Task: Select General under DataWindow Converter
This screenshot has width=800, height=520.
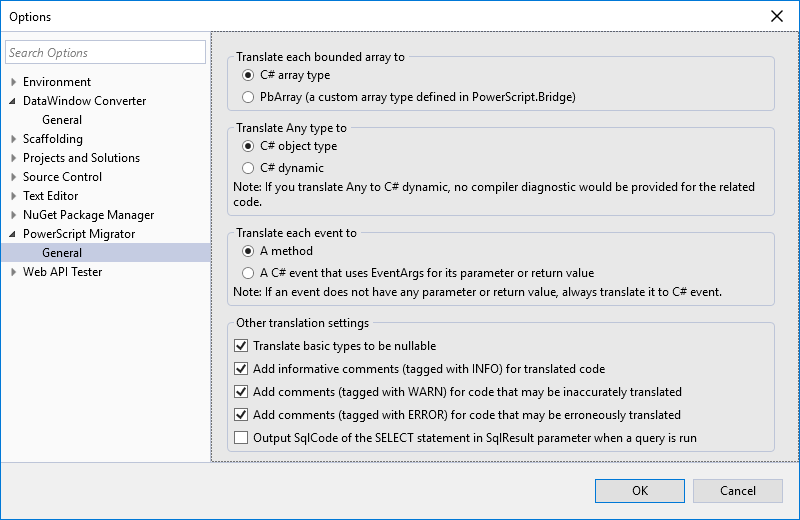Action: (x=62, y=120)
